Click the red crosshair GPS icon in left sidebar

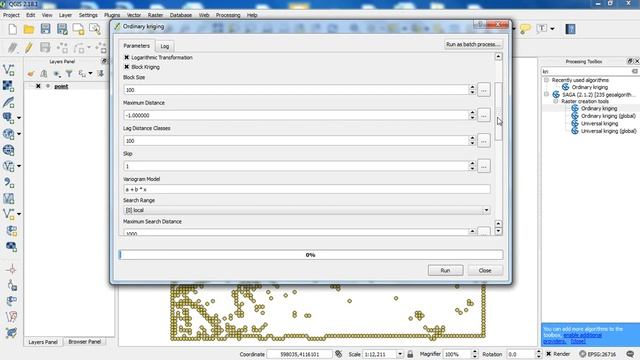(11, 270)
